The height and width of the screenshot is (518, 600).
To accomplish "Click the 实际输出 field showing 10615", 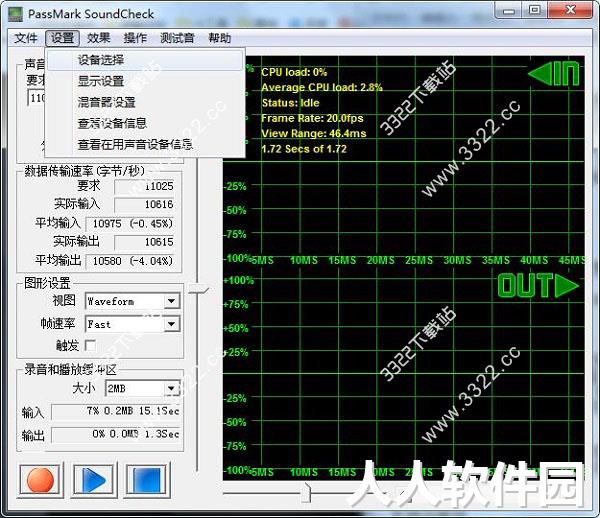I will click(144, 242).
